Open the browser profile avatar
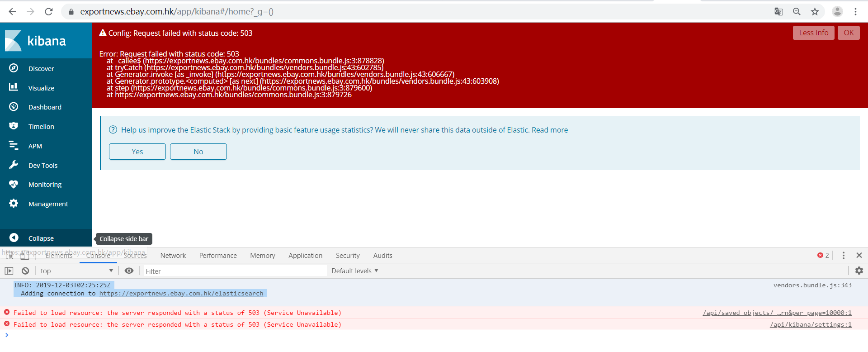 tap(837, 12)
